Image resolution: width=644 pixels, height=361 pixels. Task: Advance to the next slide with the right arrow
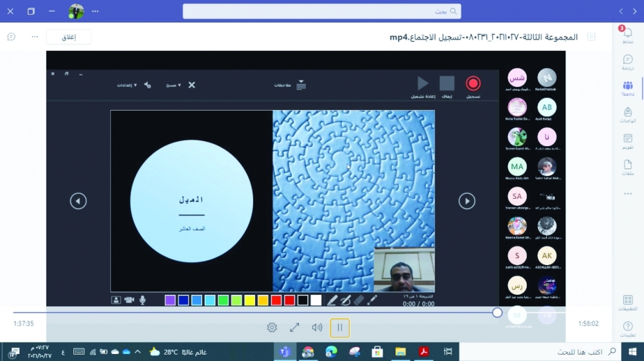pyautogui.click(x=466, y=201)
